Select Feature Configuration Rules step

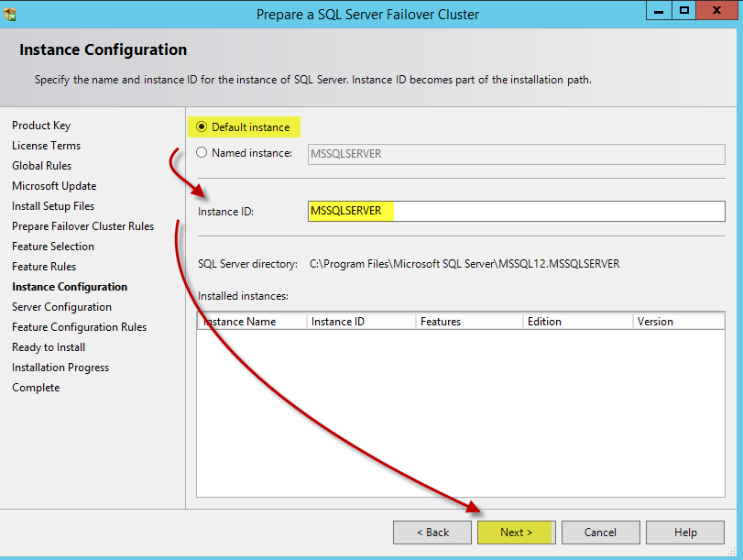pyautogui.click(x=79, y=327)
